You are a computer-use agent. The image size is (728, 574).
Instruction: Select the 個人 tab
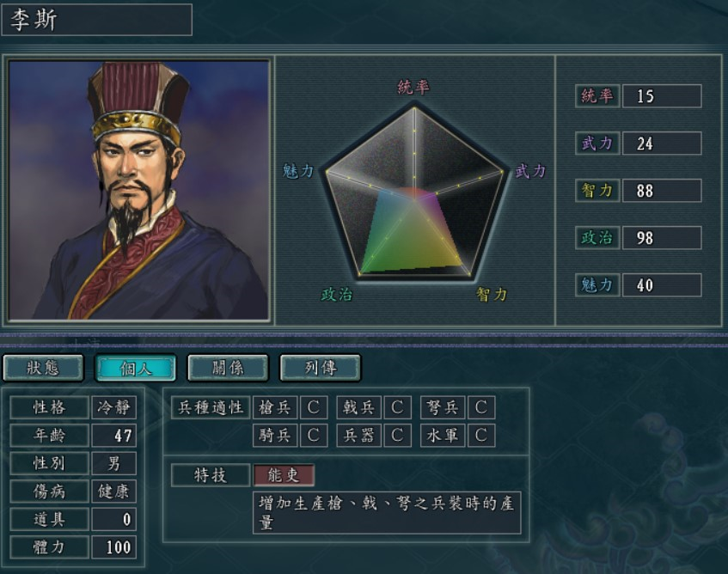pyautogui.click(x=135, y=368)
